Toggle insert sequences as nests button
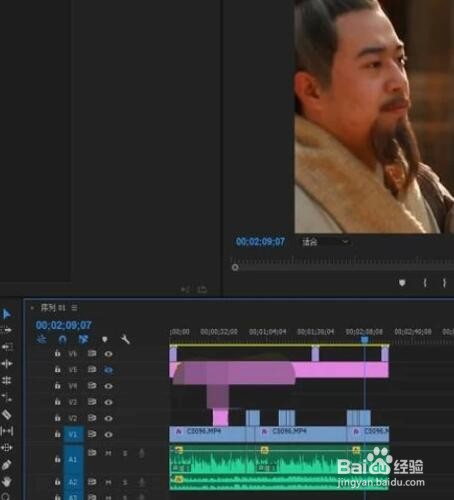This screenshot has width=454, height=500. tap(41, 339)
